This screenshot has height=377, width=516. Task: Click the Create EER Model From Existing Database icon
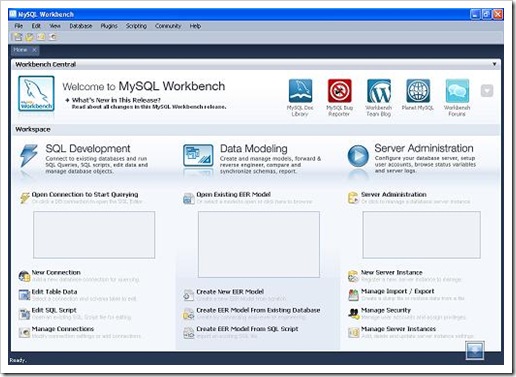(x=189, y=314)
